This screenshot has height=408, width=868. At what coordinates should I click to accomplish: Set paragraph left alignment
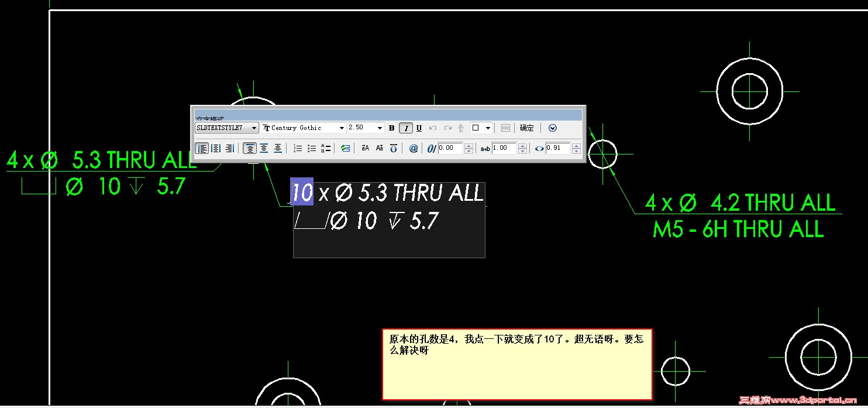point(202,148)
